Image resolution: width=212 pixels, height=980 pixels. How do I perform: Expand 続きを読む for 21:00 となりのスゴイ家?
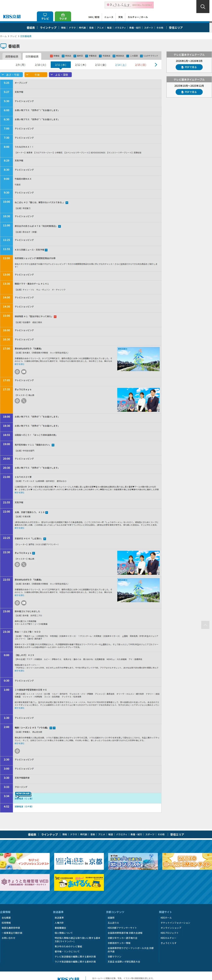click(x=19, y=492)
